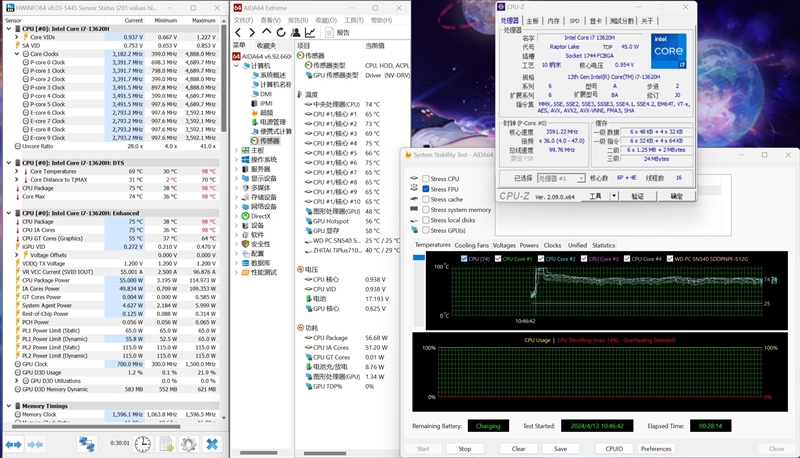Collapse the 计算机 node in AIDA64 tree

pos(236,66)
